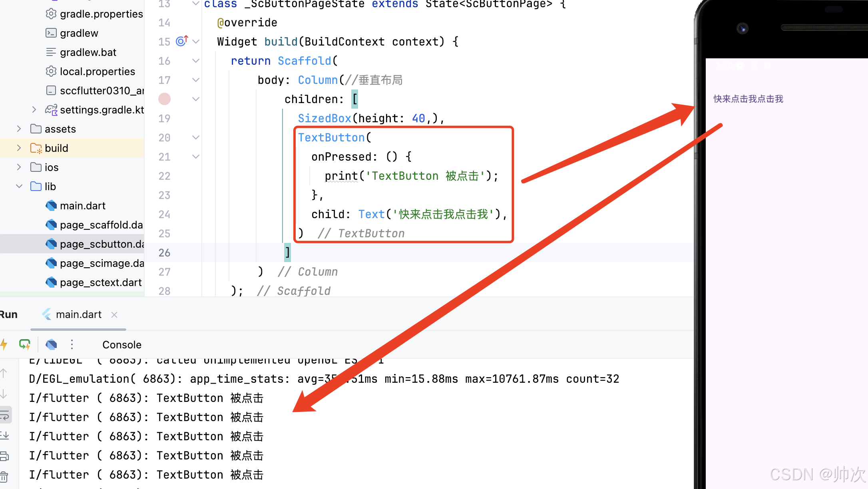The image size is (868, 489).
Task: Toggle soft-wrap in the console
Action: click(5, 415)
